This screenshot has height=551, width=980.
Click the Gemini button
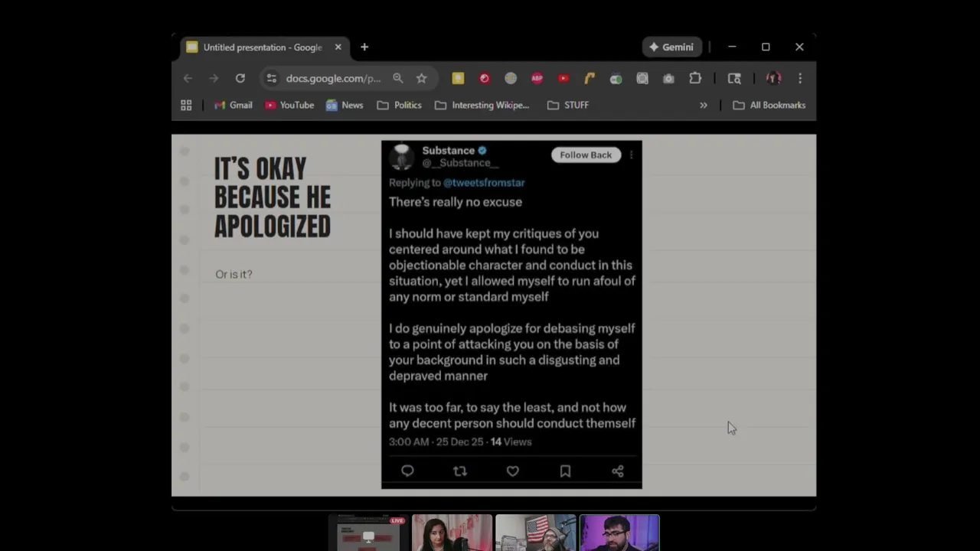pyautogui.click(x=671, y=47)
